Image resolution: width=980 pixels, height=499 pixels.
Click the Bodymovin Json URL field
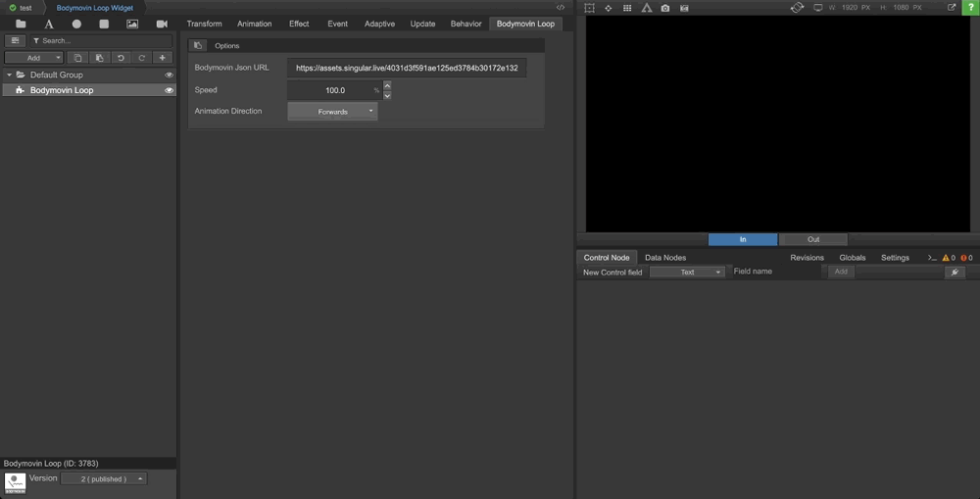point(407,69)
